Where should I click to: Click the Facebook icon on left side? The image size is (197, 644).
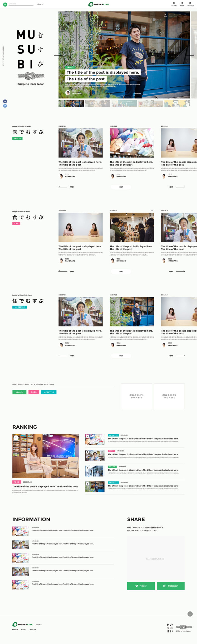click(x=5, y=101)
